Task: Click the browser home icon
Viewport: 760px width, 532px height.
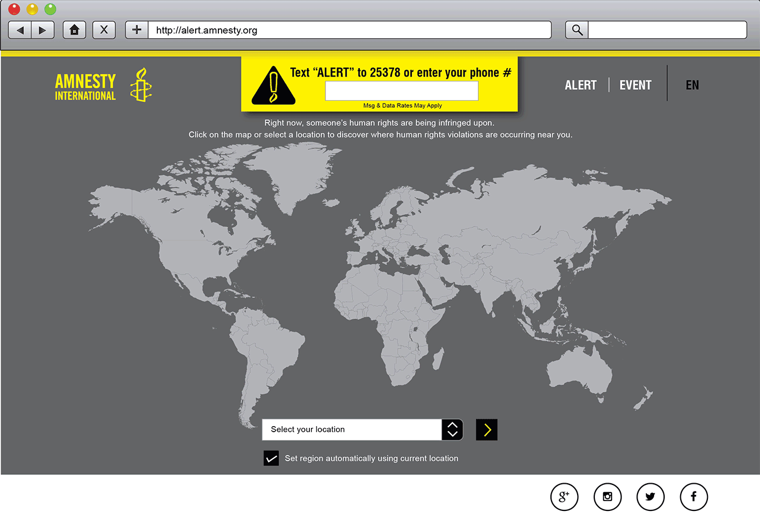Action: tap(74, 30)
